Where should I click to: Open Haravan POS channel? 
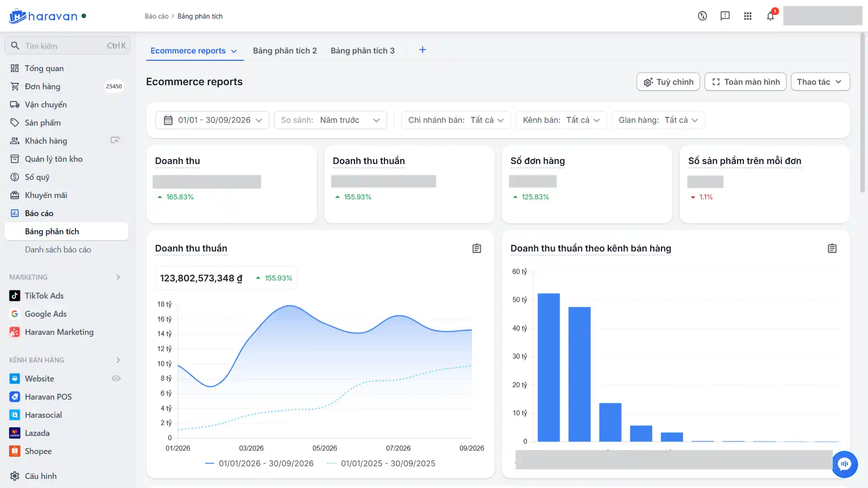48,396
